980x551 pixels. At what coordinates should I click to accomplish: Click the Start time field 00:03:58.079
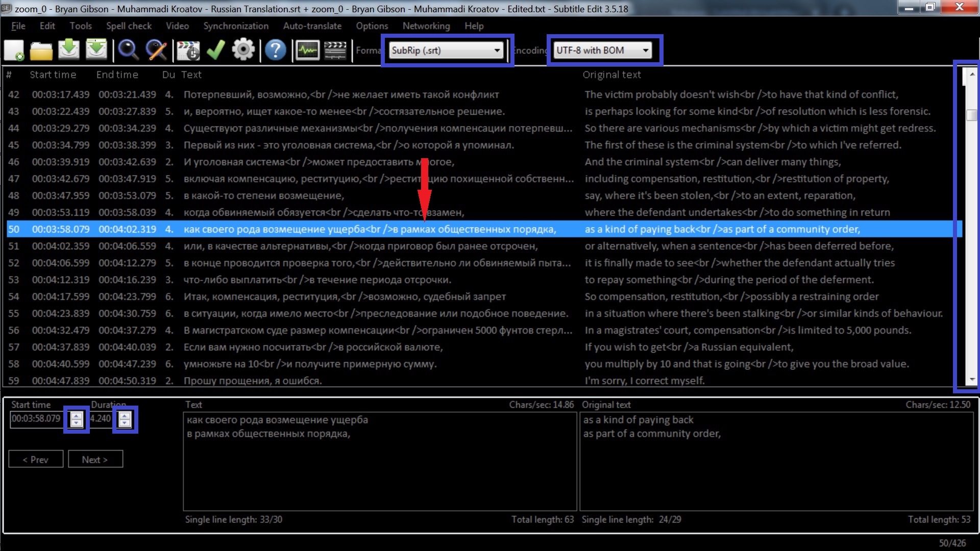coord(36,419)
